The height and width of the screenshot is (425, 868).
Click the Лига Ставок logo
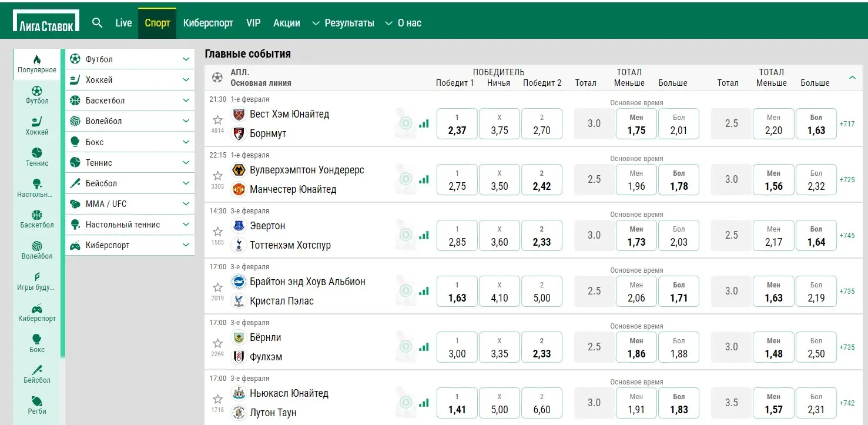coord(46,22)
